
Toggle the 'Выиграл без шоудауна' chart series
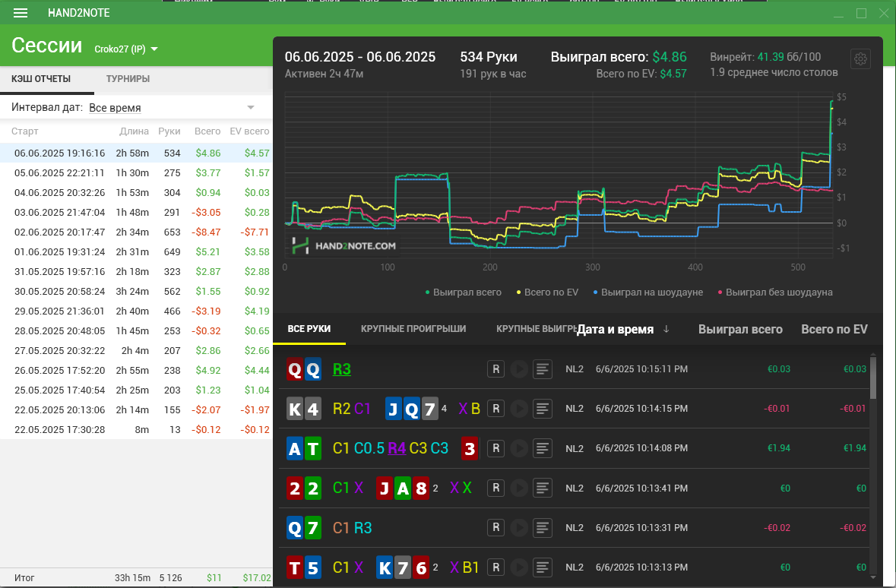click(775, 292)
